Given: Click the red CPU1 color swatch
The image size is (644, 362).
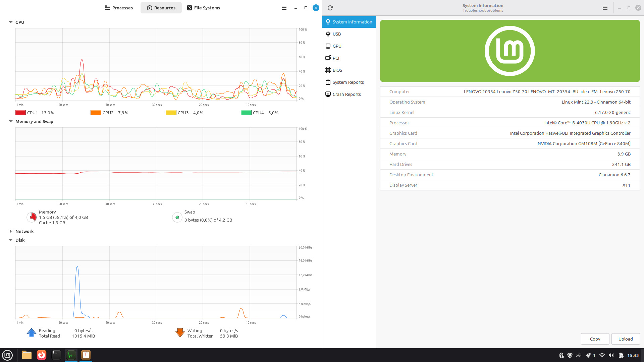Looking at the screenshot, I should coord(20,113).
